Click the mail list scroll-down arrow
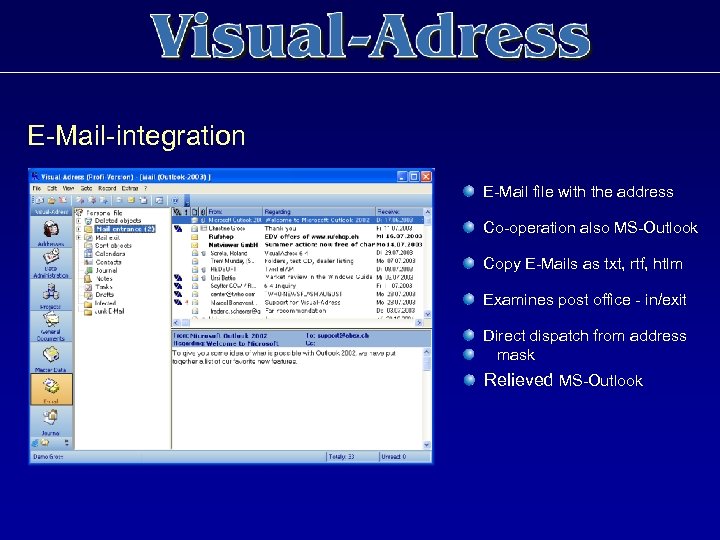Screen dimensions: 720x540 point(428,315)
